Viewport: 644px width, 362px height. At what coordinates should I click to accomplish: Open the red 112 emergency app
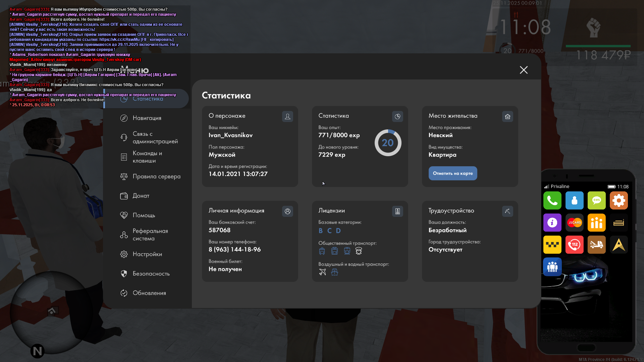574,245
